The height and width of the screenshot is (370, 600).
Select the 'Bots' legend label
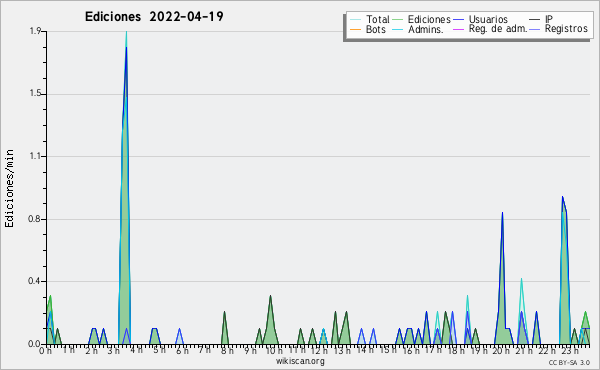(375, 29)
